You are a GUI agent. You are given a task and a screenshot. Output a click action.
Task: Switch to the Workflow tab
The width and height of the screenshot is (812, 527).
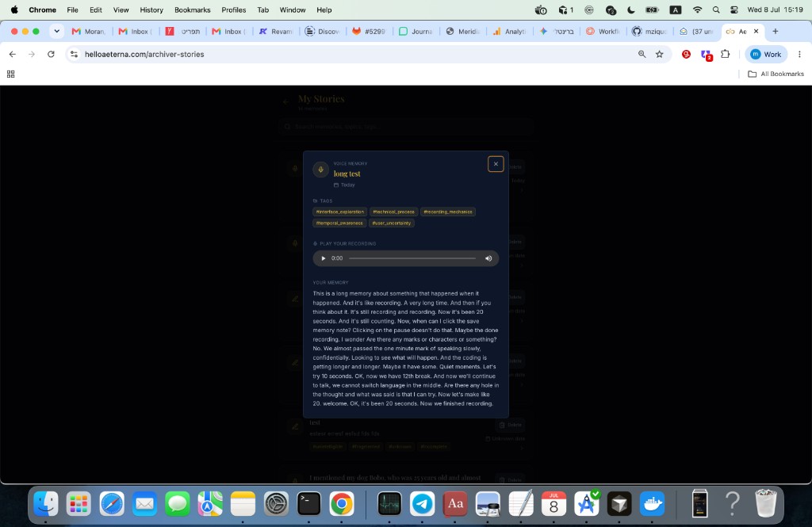pos(603,31)
